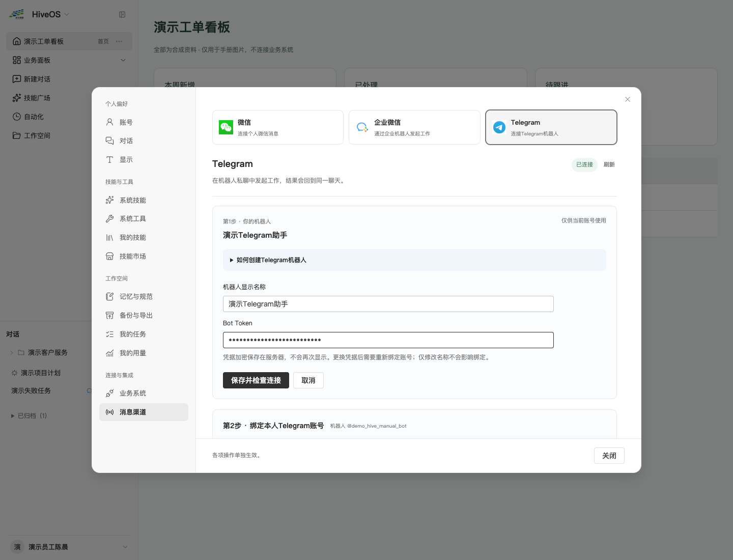Click the 企业微信 logo icon

point(362,127)
